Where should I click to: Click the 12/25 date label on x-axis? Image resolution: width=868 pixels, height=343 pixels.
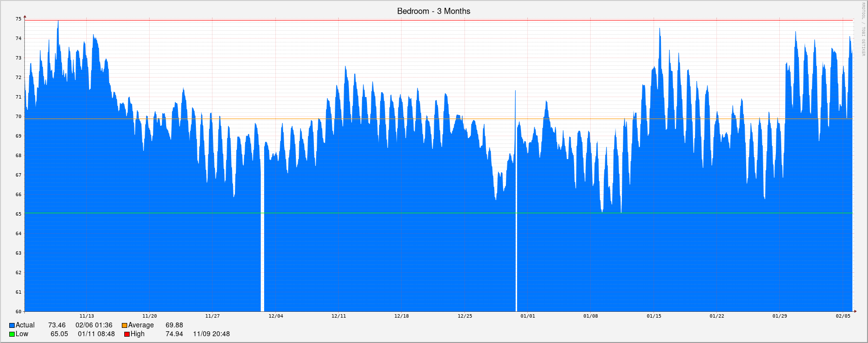coord(464,316)
